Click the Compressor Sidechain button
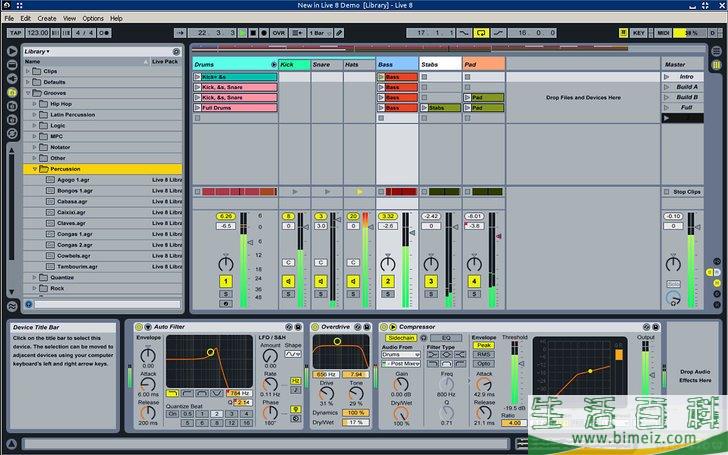Viewport: 728px width, 455px height. coord(401,338)
